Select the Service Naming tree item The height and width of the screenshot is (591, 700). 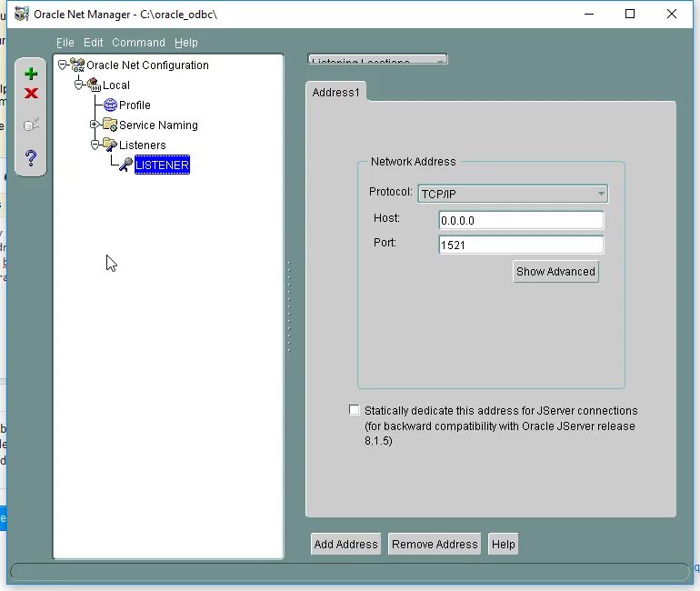coord(158,125)
